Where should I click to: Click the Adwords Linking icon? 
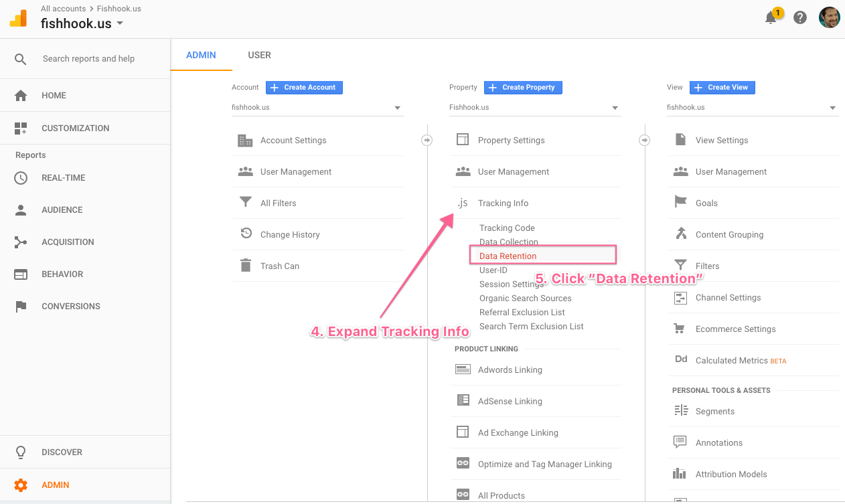(x=463, y=369)
